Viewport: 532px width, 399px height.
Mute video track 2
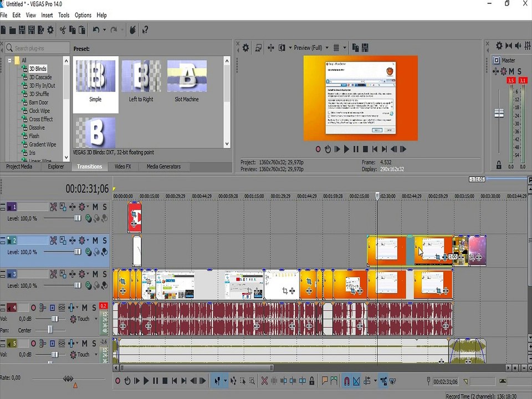point(95,241)
